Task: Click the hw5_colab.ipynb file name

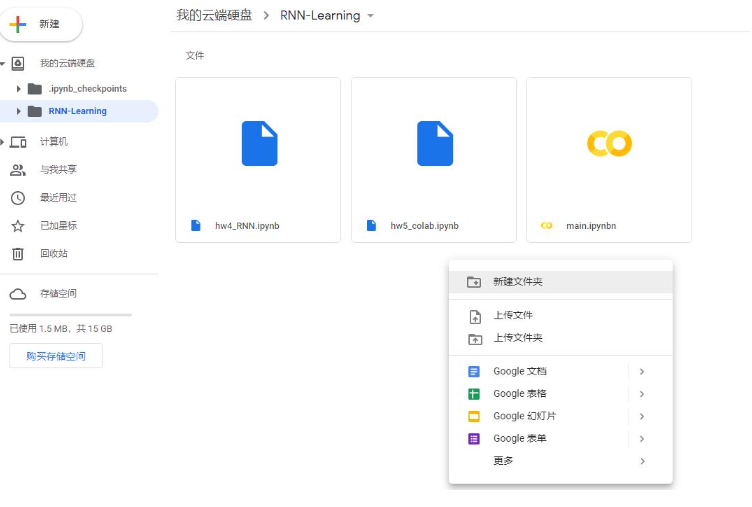Action: [424, 226]
